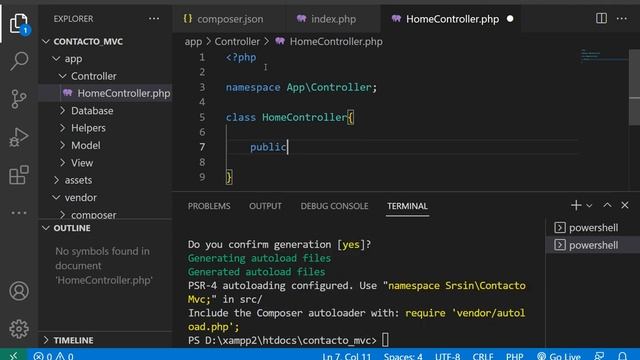This screenshot has width=640, height=360.
Task: Open the Explorer view icon
Action: (x=19, y=24)
